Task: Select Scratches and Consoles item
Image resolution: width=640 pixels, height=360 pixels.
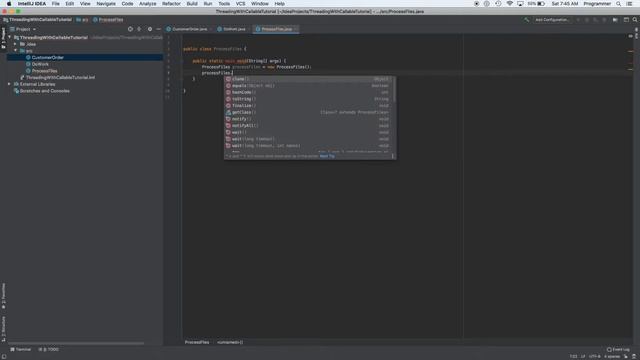Action: [44, 91]
